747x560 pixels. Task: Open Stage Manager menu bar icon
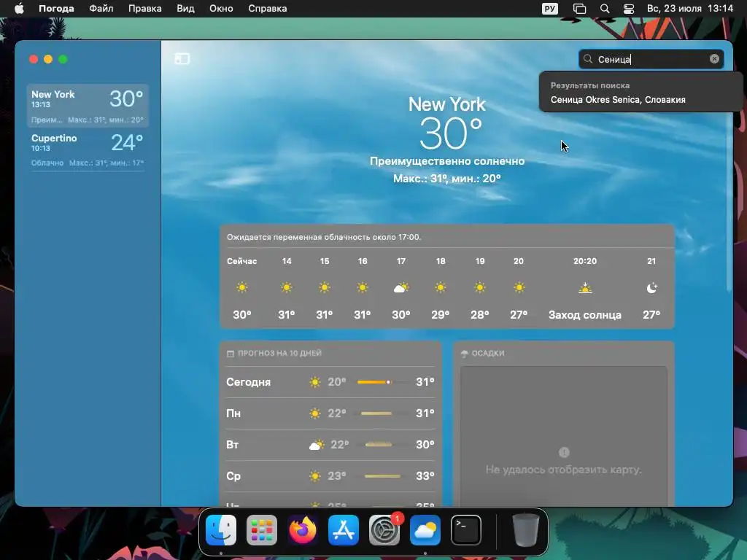[x=579, y=8]
